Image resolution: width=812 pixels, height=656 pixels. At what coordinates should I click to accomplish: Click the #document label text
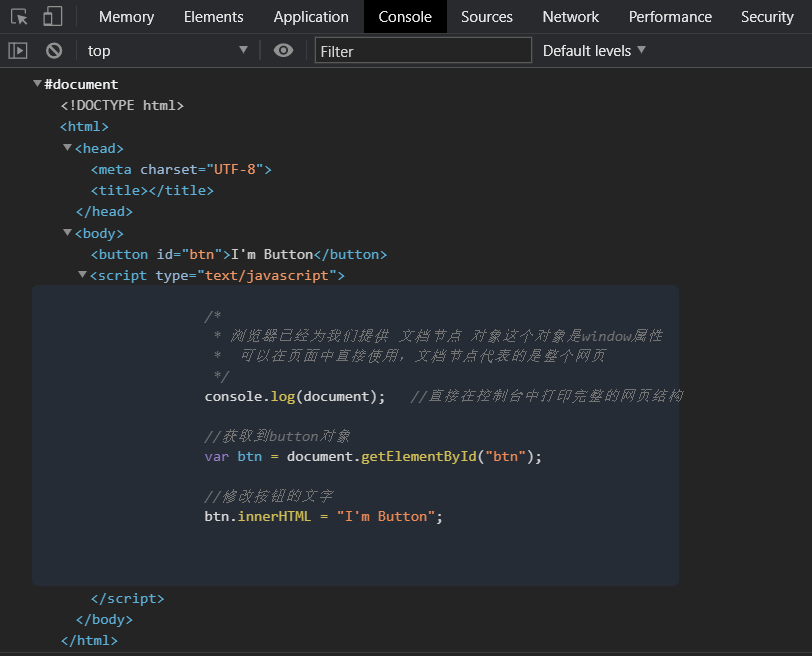pyautogui.click(x=81, y=84)
